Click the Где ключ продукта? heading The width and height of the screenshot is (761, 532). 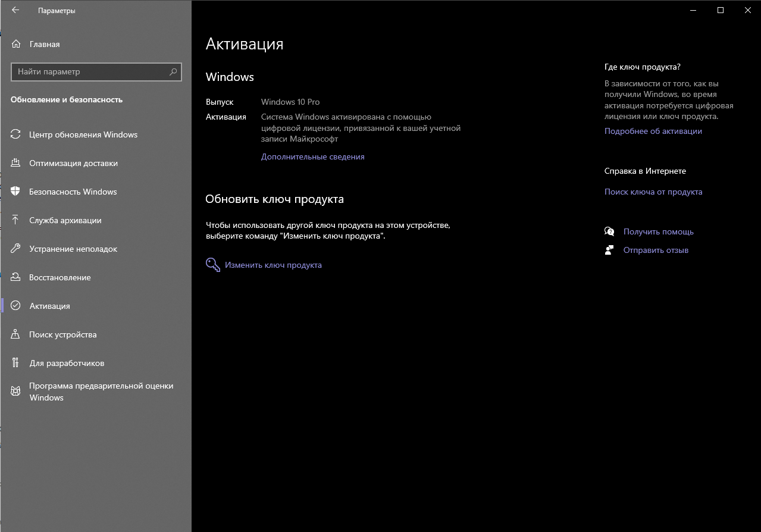643,67
